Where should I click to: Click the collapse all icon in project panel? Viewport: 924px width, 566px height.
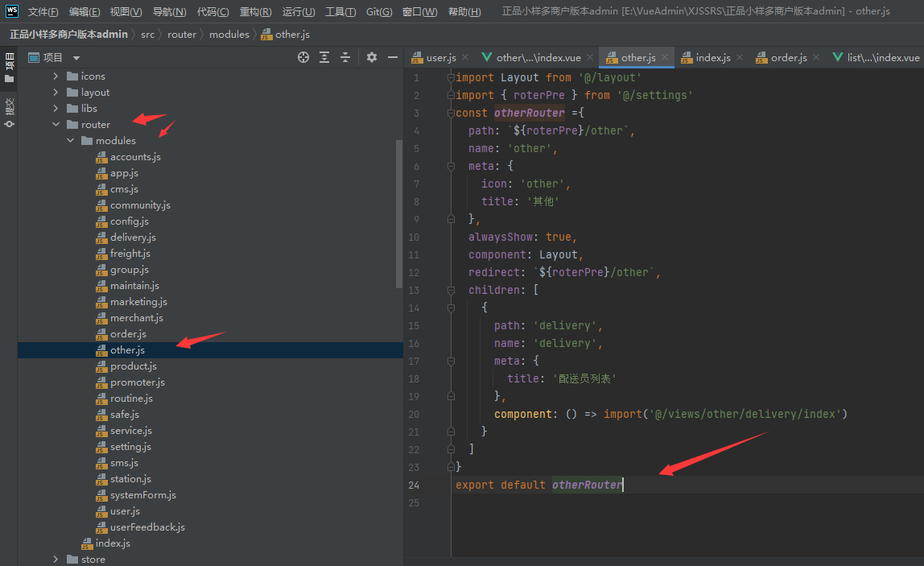[x=345, y=57]
